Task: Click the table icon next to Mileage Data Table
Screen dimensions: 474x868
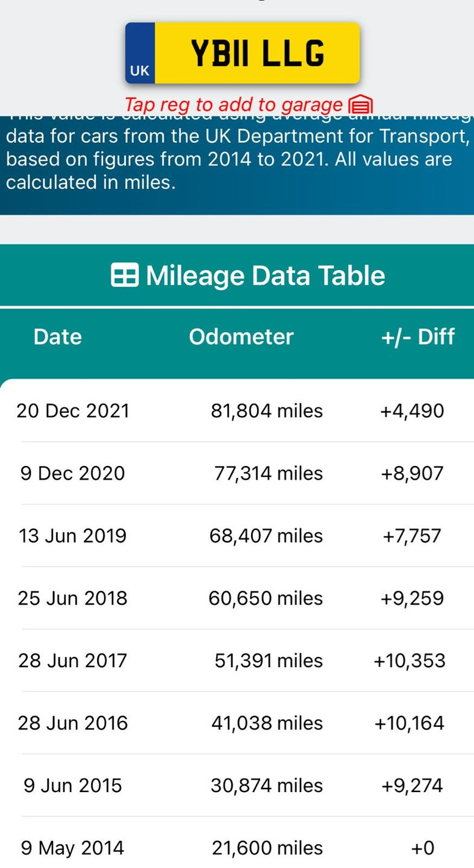Action: click(125, 275)
